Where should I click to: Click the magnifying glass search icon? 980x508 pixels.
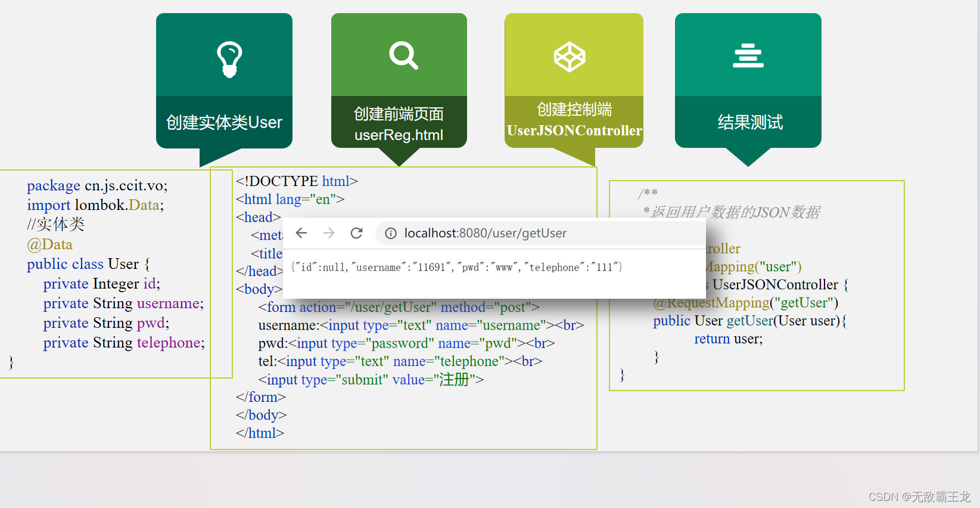tap(403, 55)
